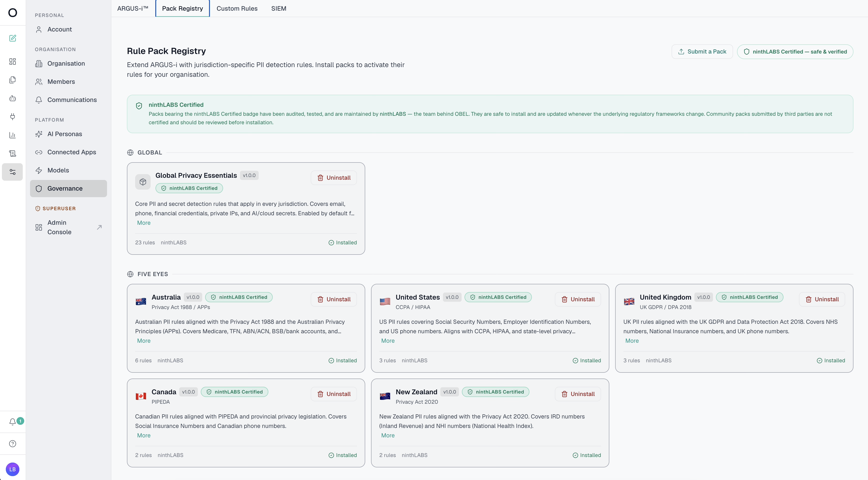Image resolution: width=868 pixels, height=480 pixels.
Task: Click the ninthLABS Certified badge on New Zealand pack
Action: pyautogui.click(x=496, y=392)
